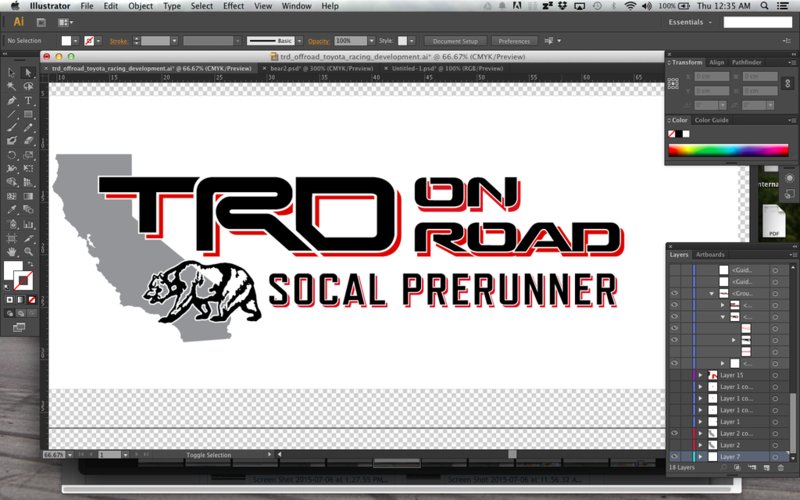Click Document Setup button
The image size is (800, 500).
click(455, 41)
